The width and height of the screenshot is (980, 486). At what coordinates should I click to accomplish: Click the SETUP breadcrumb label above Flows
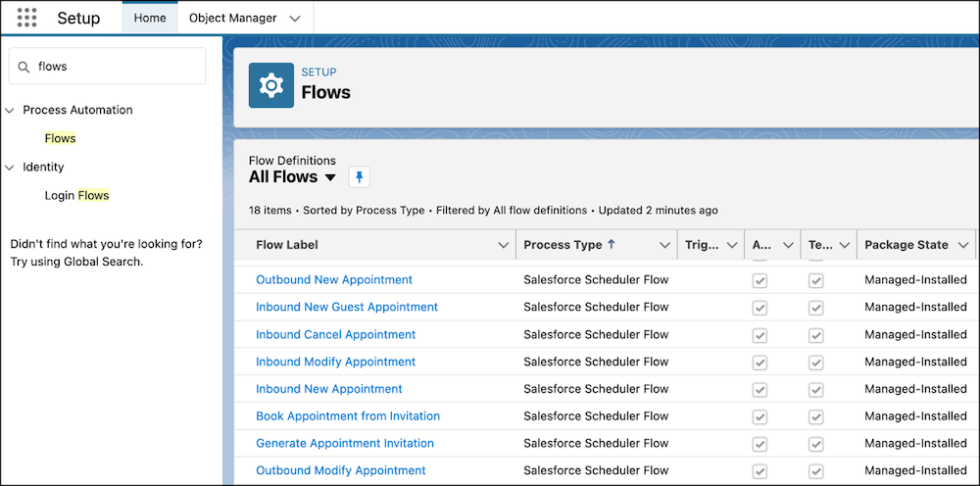[x=318, y=73]
